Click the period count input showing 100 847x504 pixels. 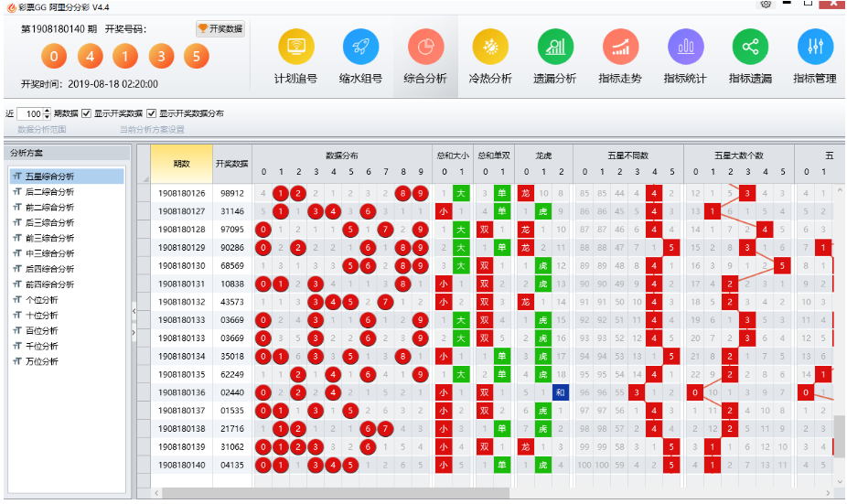pos(31,114)
